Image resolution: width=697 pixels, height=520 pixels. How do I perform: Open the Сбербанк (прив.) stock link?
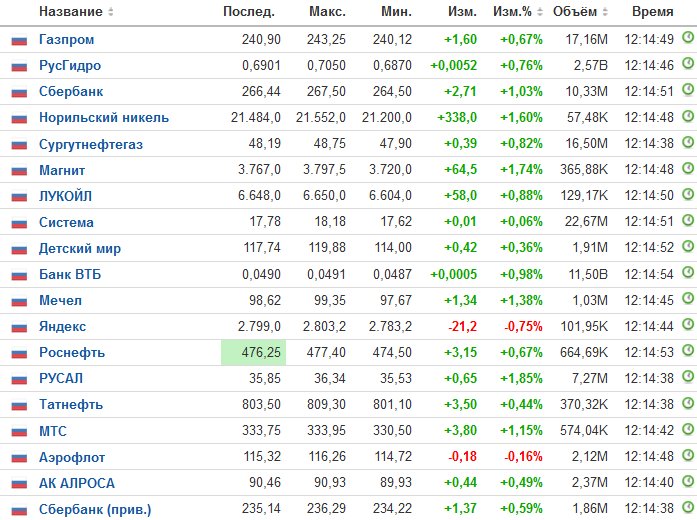95,509
